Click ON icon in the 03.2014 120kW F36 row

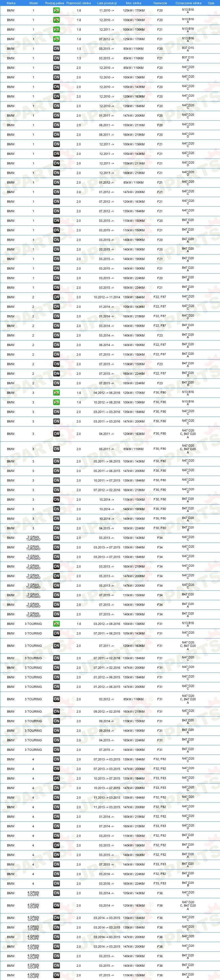[x=56, y=906]
